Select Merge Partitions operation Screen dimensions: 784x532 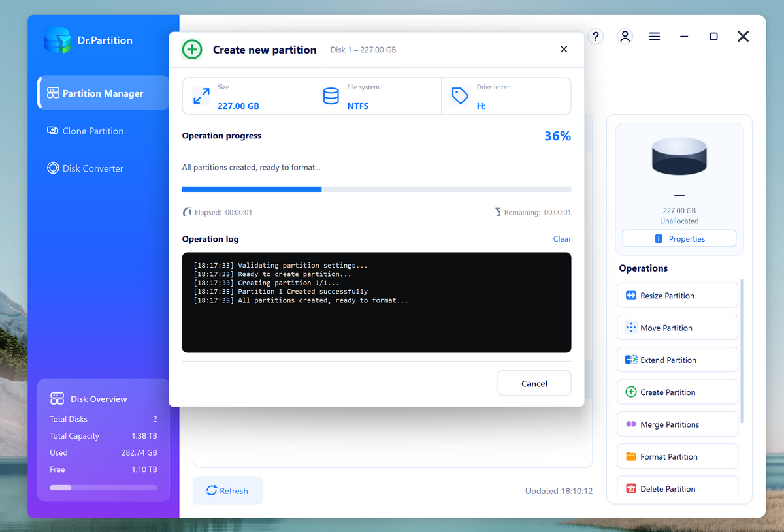678,424
